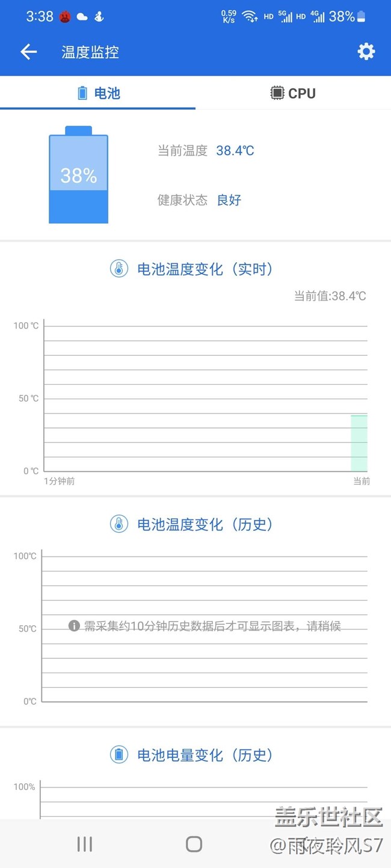Tap the 需采集约10分钟历史数据 notice text
This screenshot has width=391, height=868.
pos(212,626)
